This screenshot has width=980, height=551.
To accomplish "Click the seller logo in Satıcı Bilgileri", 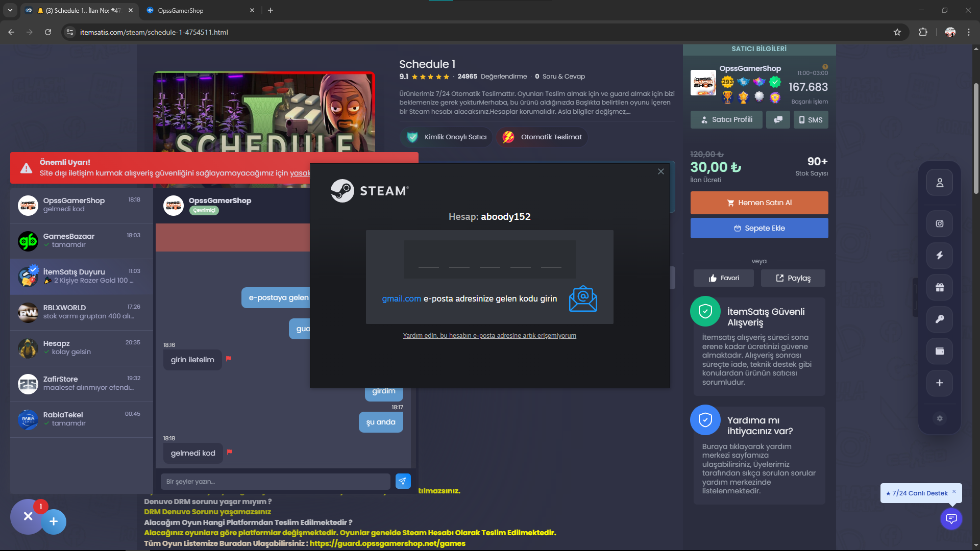I will [x=703, y=83].
